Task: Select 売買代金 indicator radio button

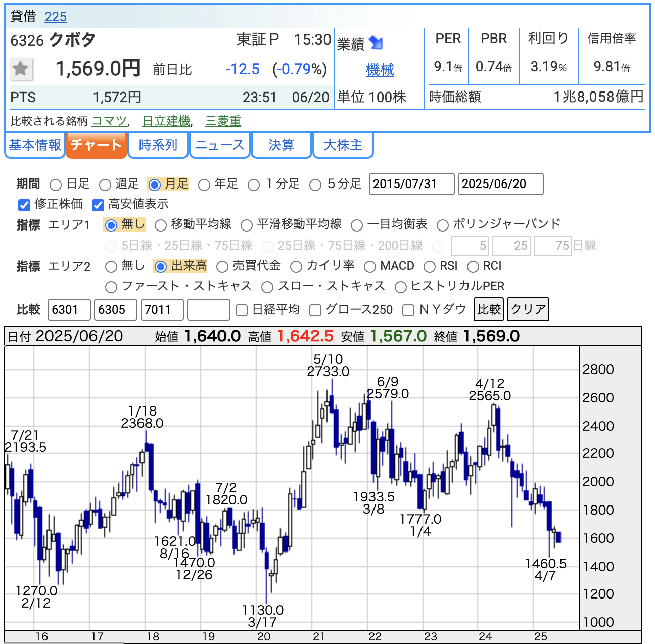Action: tap(222, 266)
